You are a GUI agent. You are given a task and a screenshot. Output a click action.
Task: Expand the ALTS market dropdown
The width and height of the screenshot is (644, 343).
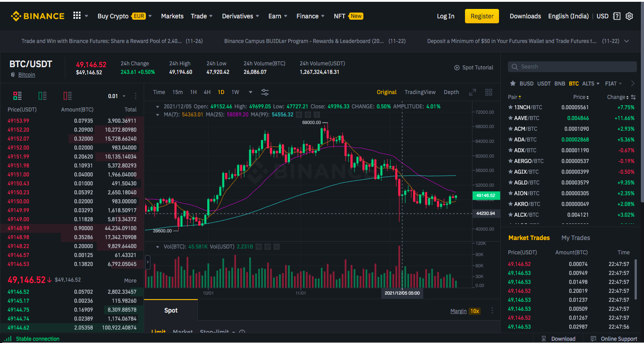pos(592,84)
